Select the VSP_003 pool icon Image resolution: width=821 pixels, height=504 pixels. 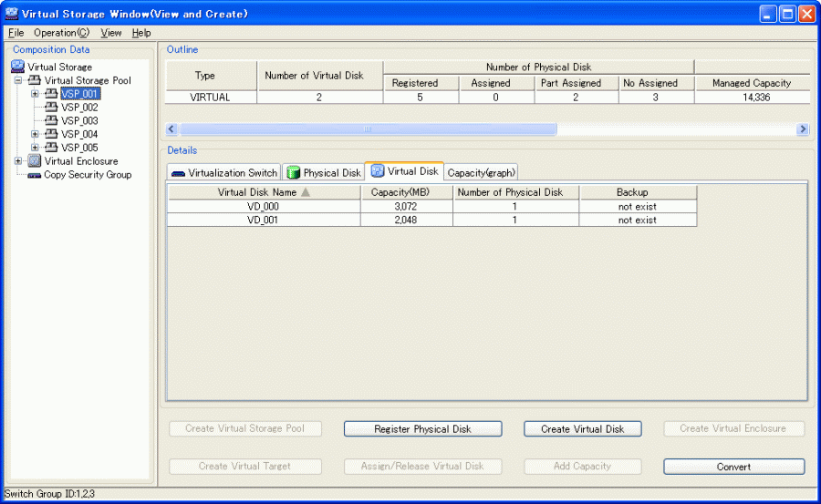point(51,120)
